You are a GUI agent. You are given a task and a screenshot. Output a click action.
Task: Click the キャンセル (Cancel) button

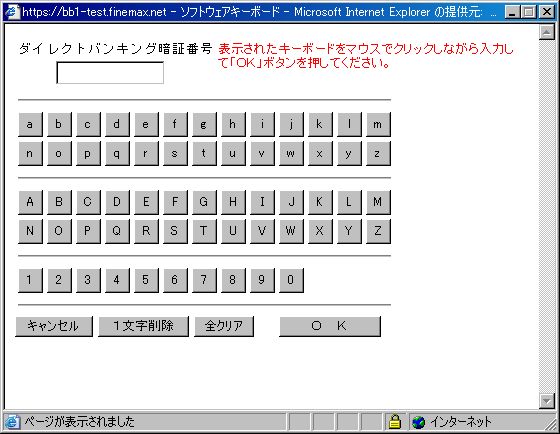click(x=54, y=326)
